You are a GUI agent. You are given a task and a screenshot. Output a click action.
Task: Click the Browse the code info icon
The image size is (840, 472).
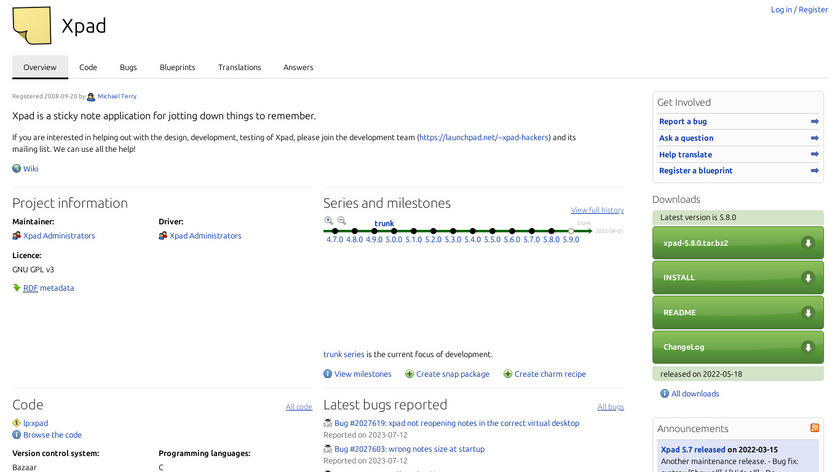17,435
